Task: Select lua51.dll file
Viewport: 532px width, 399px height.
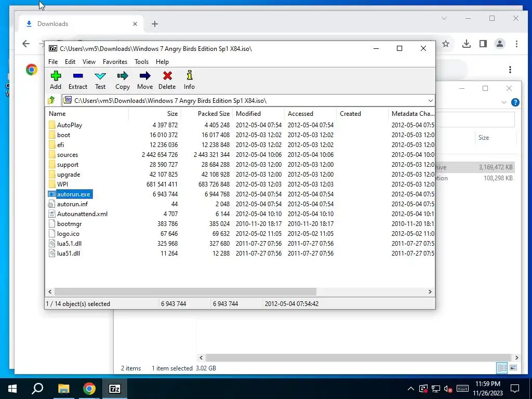Action: 69,253
